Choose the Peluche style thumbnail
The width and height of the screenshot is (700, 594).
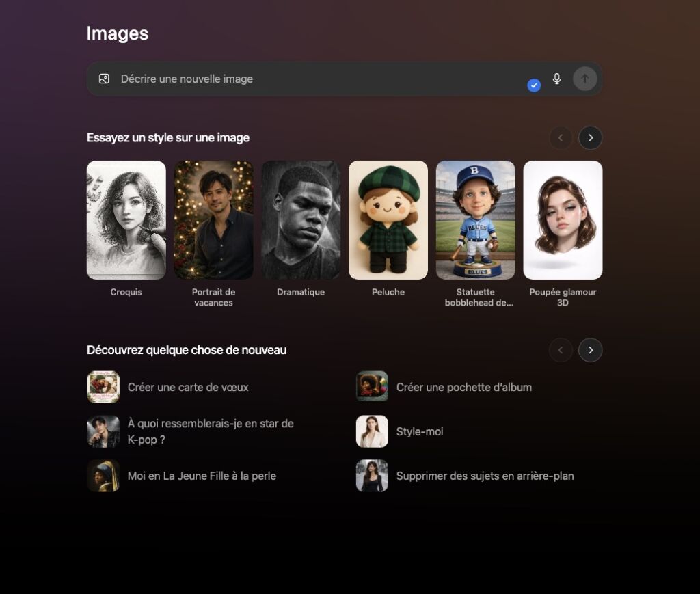tap(388, 219)
